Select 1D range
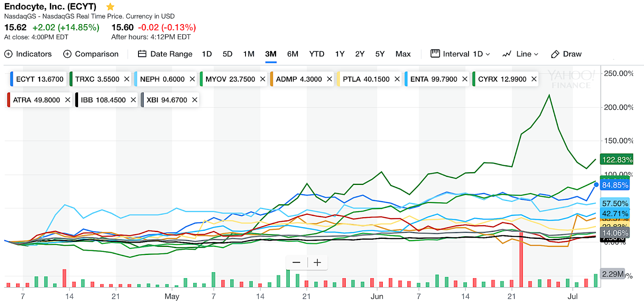The height and width of the screenshot is (302, 644). pyautogui.click(x=207, y=54)
